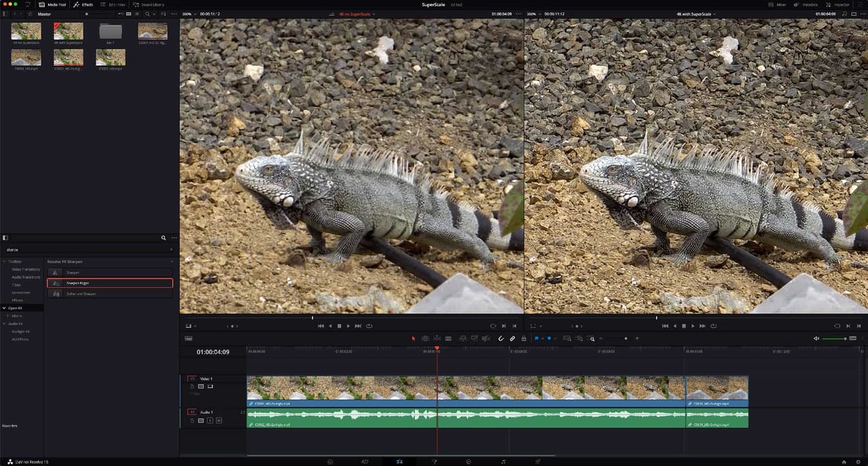
Task: Mute timeline audio speaker icon
Action: 816,338
